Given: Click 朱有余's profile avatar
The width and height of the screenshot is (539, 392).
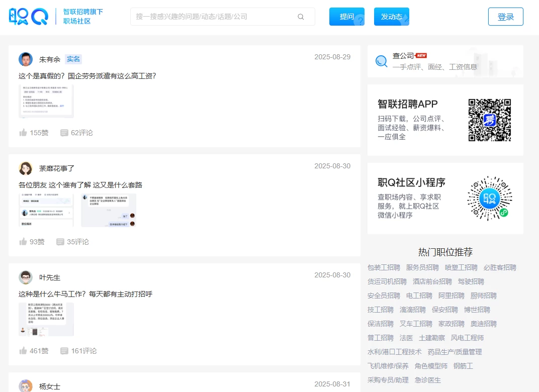Looking at the screenshot, I should point(26,59).
